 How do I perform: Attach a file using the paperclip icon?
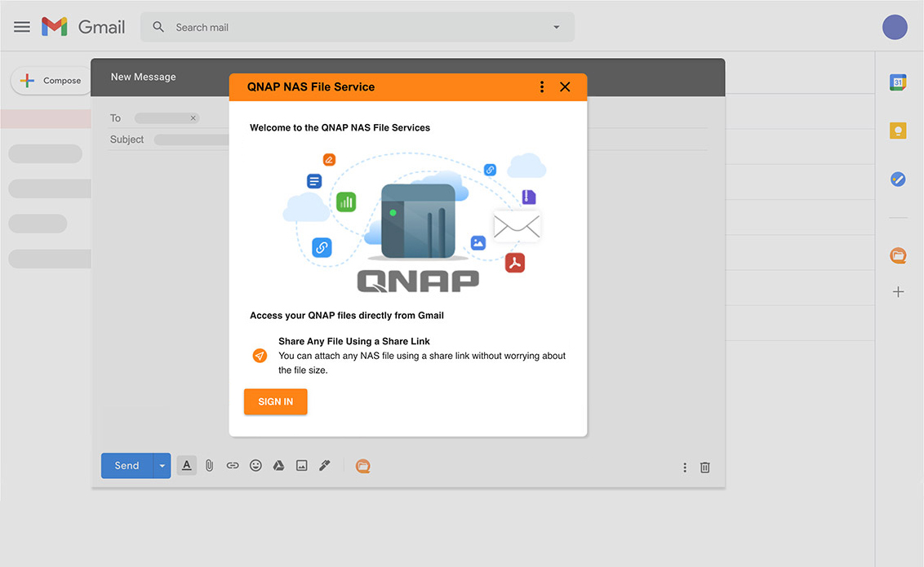click(209, 465)
